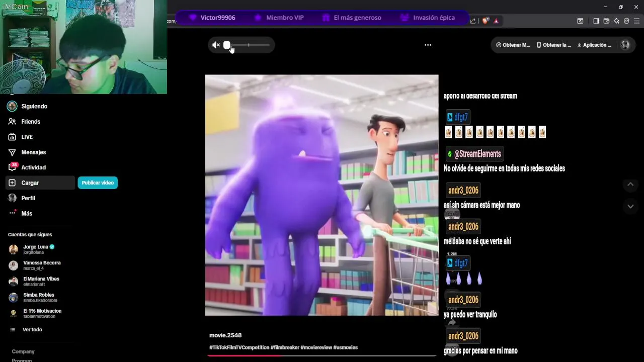Click chat message 'gracias por pensar en mi mano'
This screenshot has width=644, height=362.
click(480, 351)
